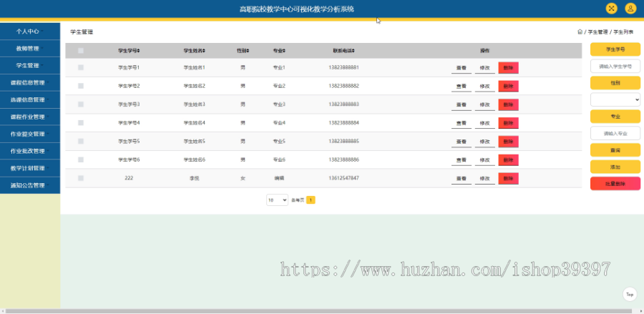
Task: Click the scrollbar's left arrow
Action: pos(2,311)
